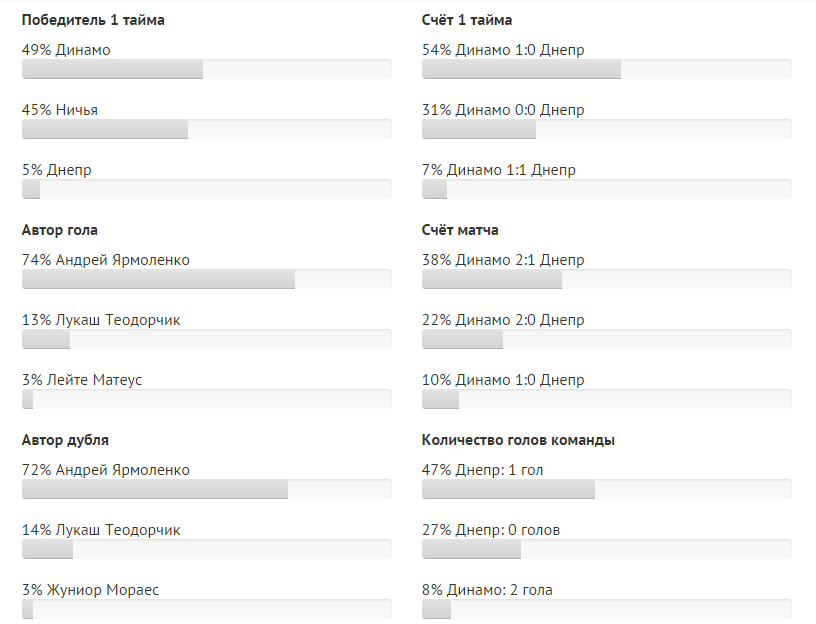The image size is (816, 624).
Task: Click the Победитель 1 тайма heading
Action: (x=93, y=20)
